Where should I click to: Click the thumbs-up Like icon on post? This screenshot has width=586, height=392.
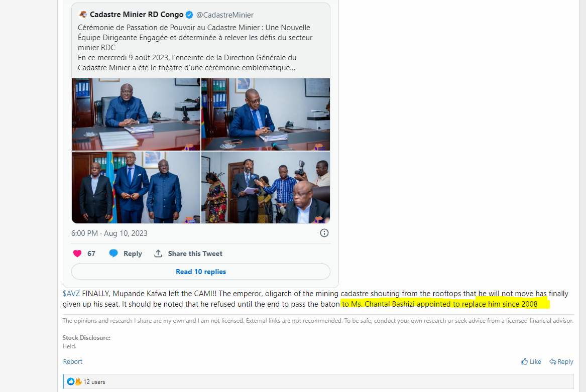pyautogui.click(x=525, y=361)
